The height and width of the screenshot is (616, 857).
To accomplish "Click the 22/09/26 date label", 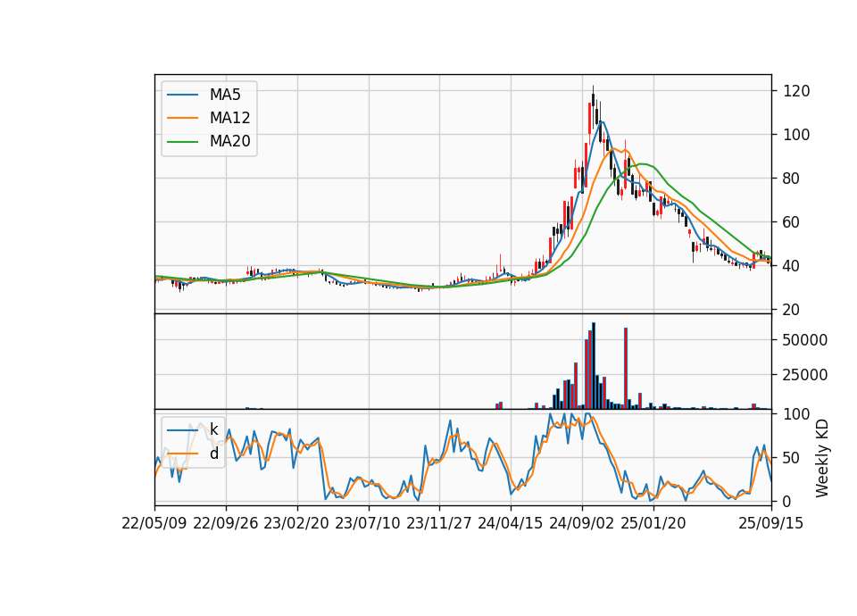I will point(226,523).
